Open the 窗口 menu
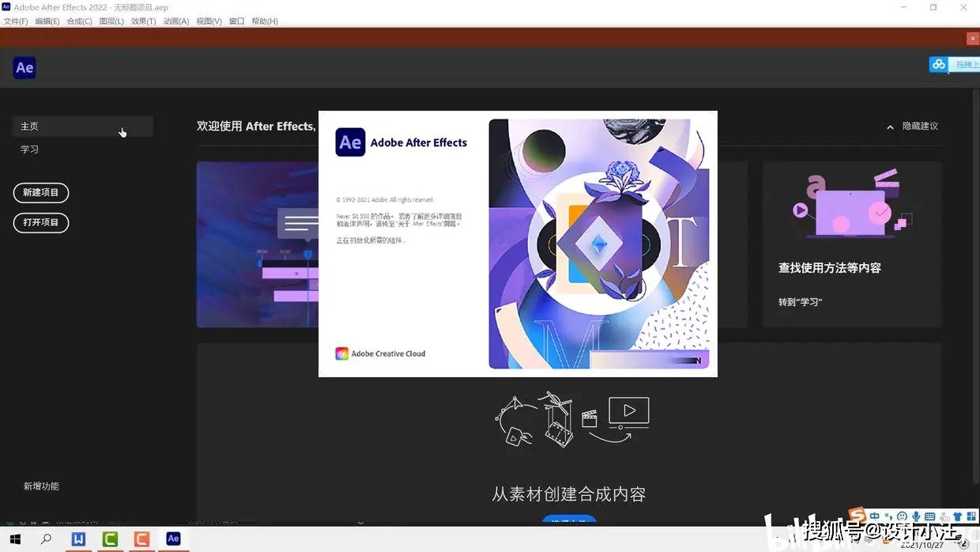Screen dimensions: 980x552 tap(236, 21)
